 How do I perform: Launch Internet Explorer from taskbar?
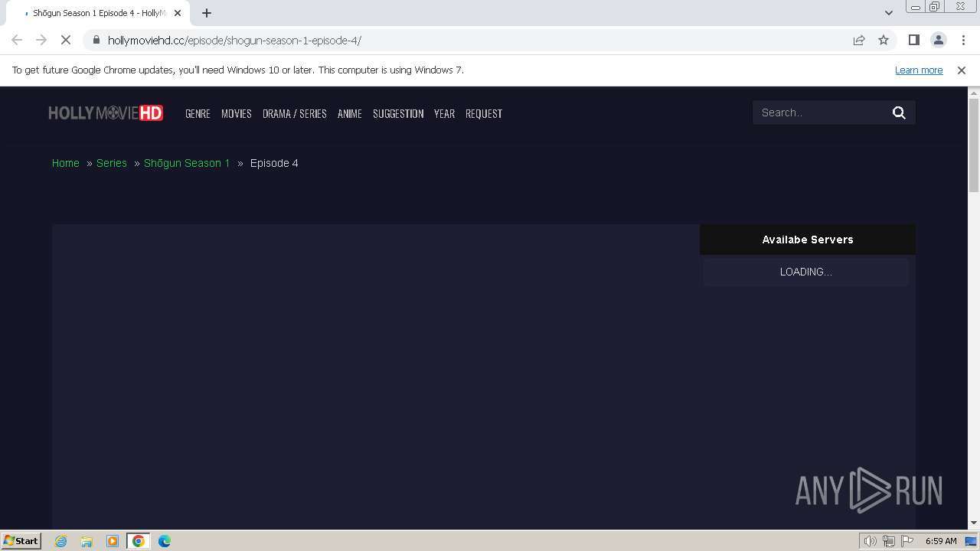click(61, 541)
